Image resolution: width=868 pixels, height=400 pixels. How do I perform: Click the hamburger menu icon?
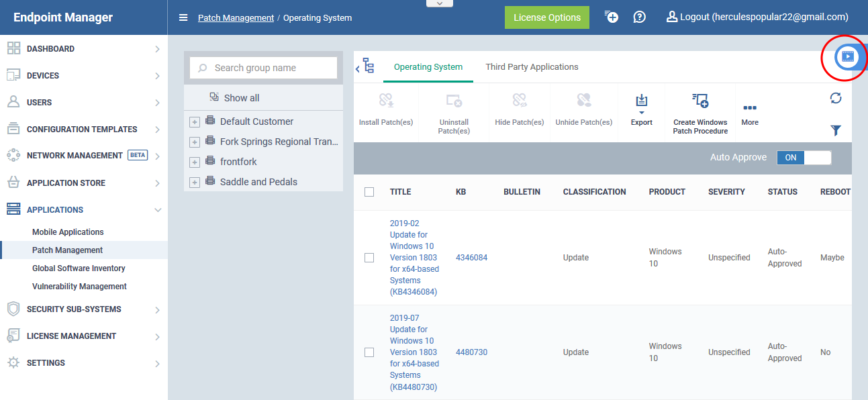[x=183, y=17]
